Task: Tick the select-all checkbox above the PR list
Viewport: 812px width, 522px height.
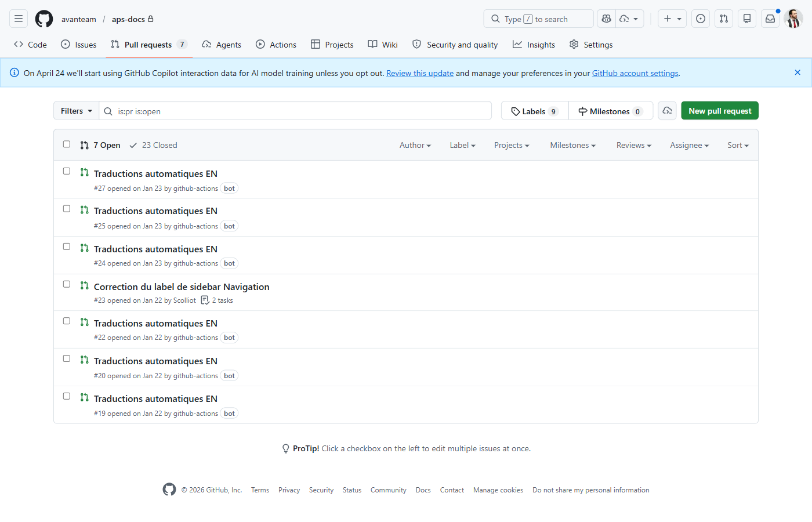Action: [x=67, y=144]
